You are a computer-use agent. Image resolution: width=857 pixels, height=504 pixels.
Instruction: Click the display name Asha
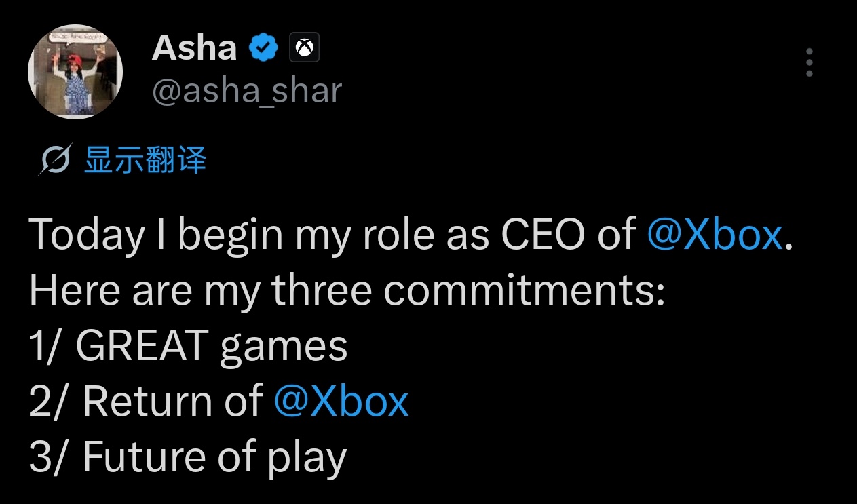pyautogui.click(x=194, y=48)
